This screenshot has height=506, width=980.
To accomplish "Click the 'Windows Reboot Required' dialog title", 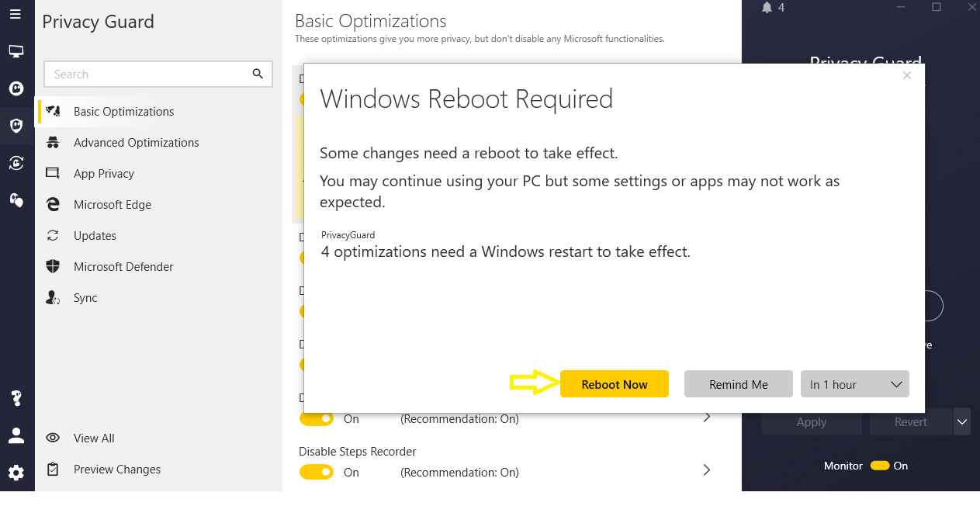I will click(466, 99).
